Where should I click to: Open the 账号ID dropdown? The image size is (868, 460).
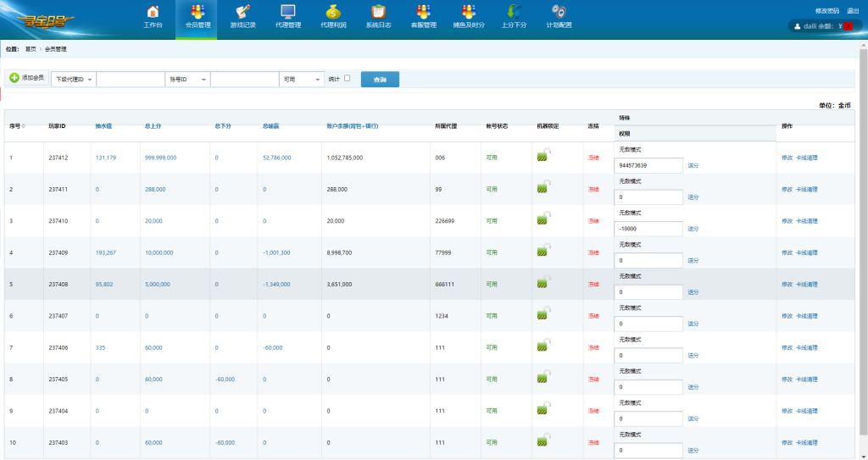[187, 79]
